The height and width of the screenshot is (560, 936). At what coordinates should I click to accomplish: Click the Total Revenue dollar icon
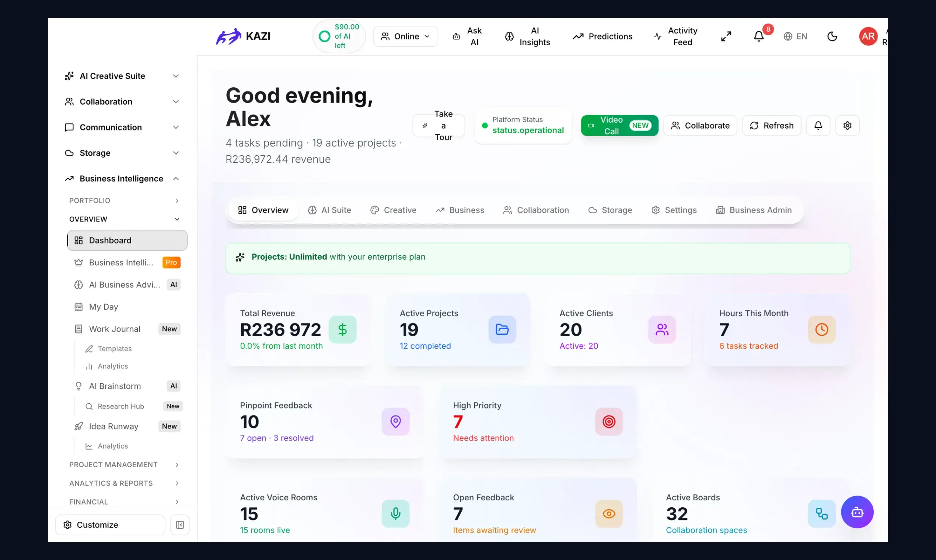pyautogui.click(x=342, y=329)
